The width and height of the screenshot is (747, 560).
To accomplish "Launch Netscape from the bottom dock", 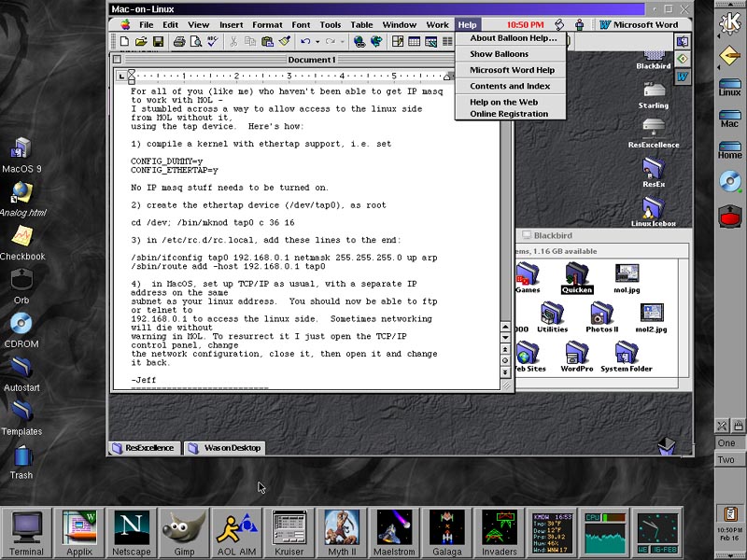I will (x=132, y=532).
